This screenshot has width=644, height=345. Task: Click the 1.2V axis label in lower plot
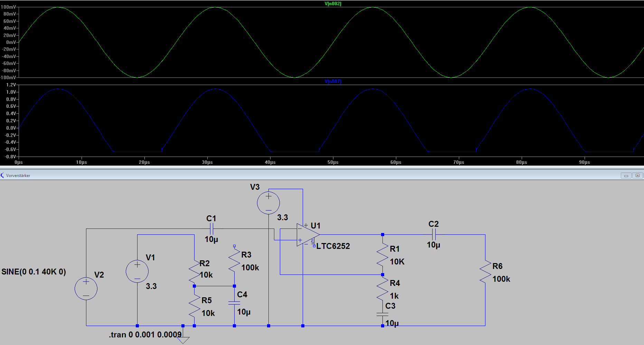(11, 85)
